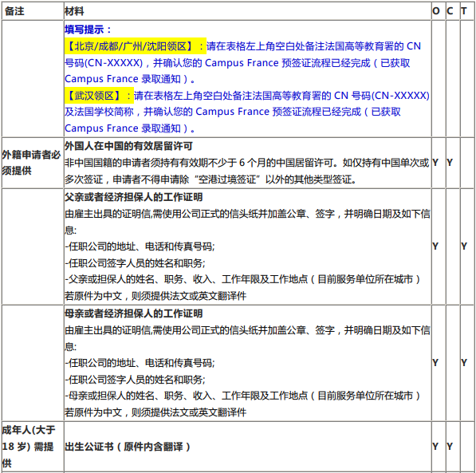
Task: Click Y in O column of 父亲 row
Action: (435, 246)
